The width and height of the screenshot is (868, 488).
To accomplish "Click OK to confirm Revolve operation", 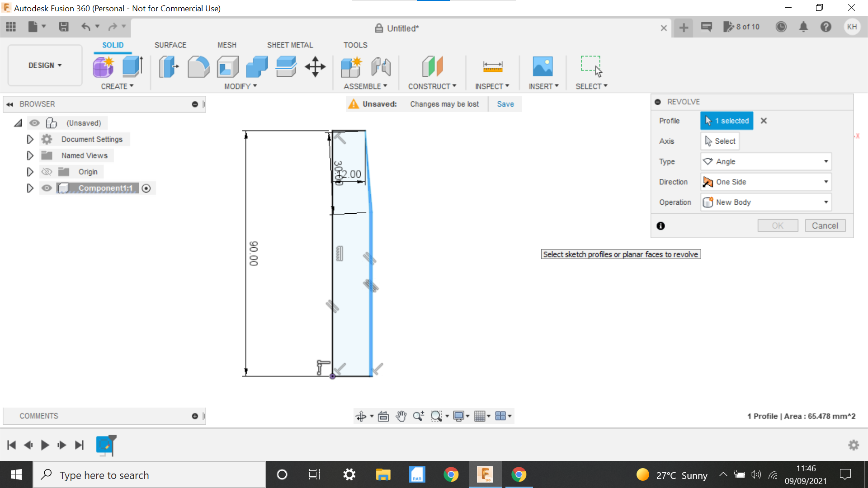I will pos(777,225).
